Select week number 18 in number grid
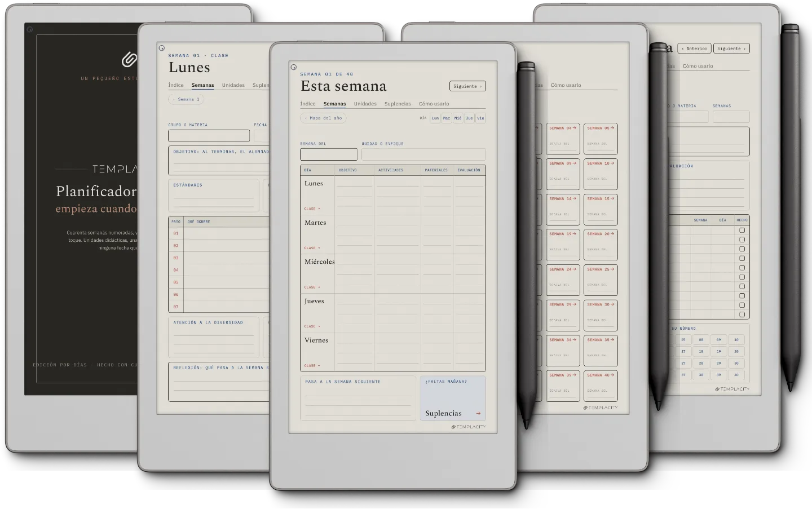 pos(701,351)
